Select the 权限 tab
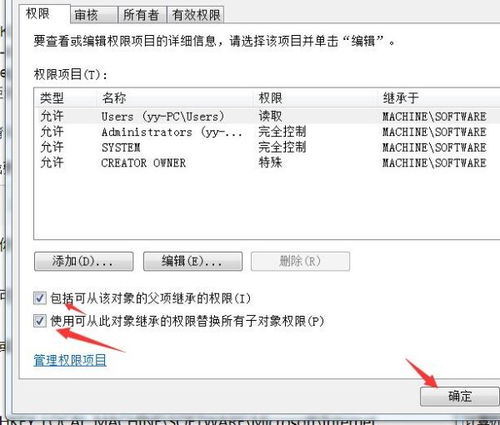The image size is (500, 425). click(x=46, y=14)
